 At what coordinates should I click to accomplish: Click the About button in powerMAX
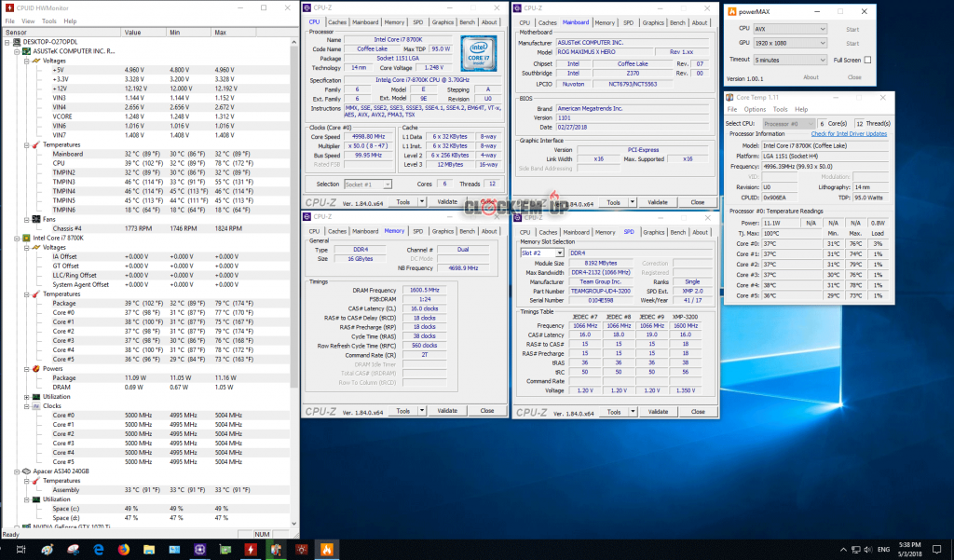(x=811, y=77)
